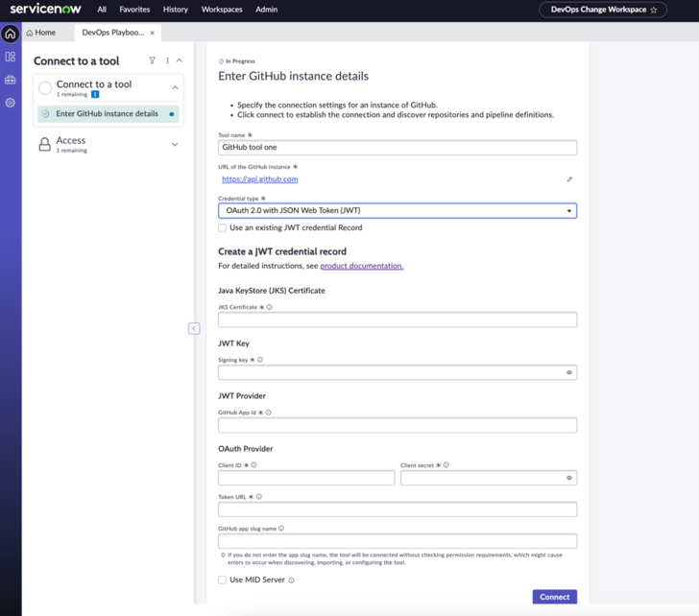Open the more options vertical dots
This screenshot has height=616, width=699.
pos(168,60)
